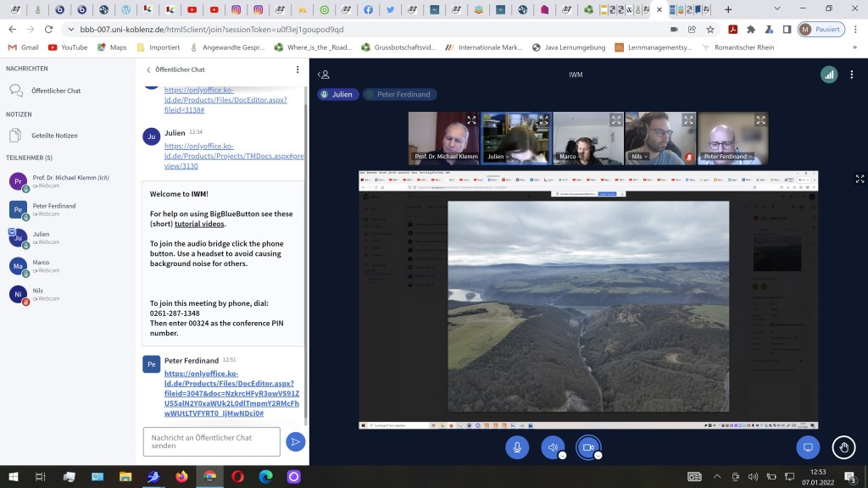Viewport: 868px width, 488px height.
Task: Open the green connection status indicator
Action: 828,75
